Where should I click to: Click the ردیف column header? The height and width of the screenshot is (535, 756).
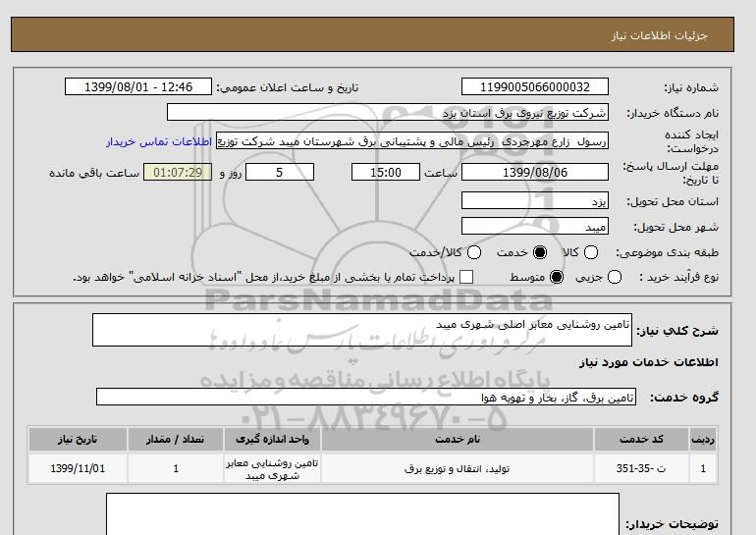tap(703, 439)
